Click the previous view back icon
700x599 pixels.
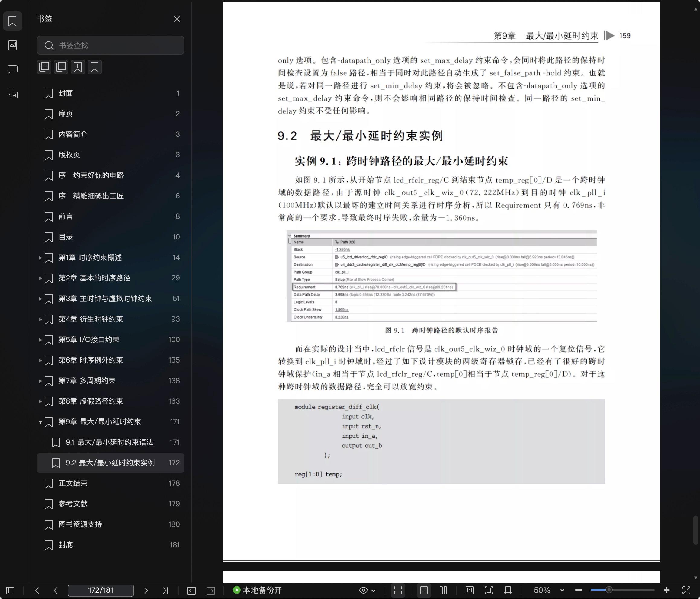tap(191, 591)
